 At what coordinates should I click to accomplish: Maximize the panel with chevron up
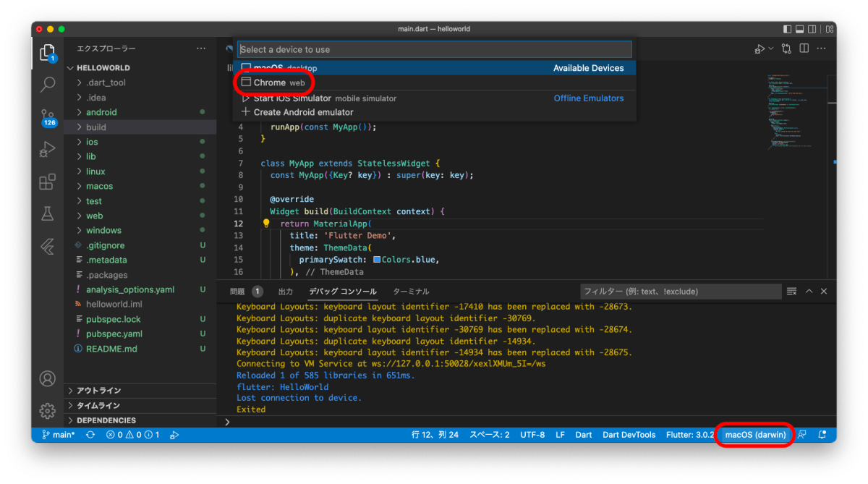(x=809, y=292)
